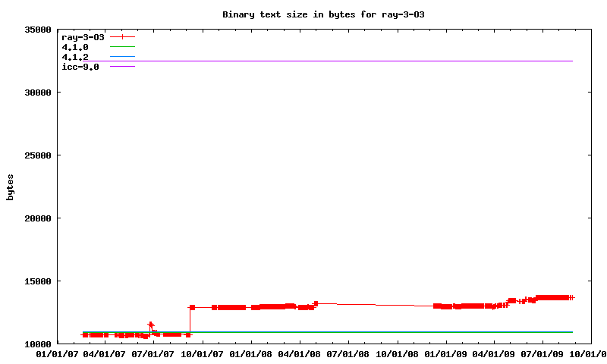The width and height of the screenshot is (607, 364).
Task: Click the last red data point on the right
Action: click(572, 297)
